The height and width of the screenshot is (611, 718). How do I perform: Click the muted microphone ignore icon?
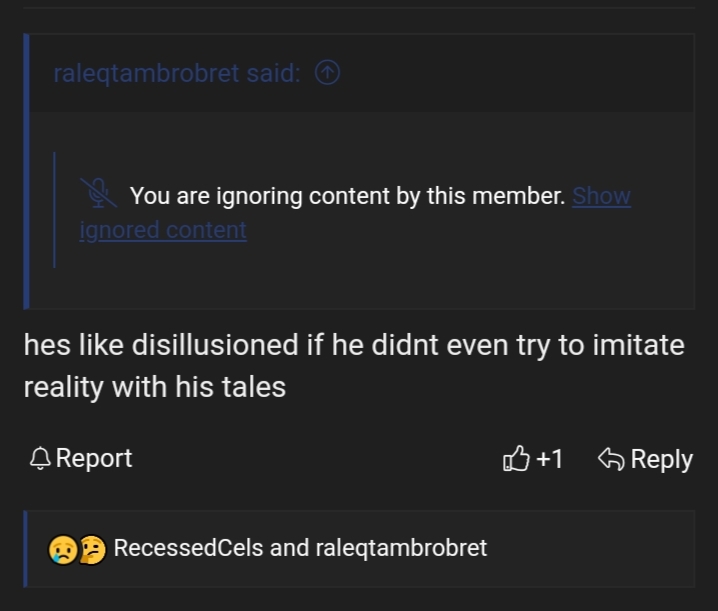click(x=96, y=194)
